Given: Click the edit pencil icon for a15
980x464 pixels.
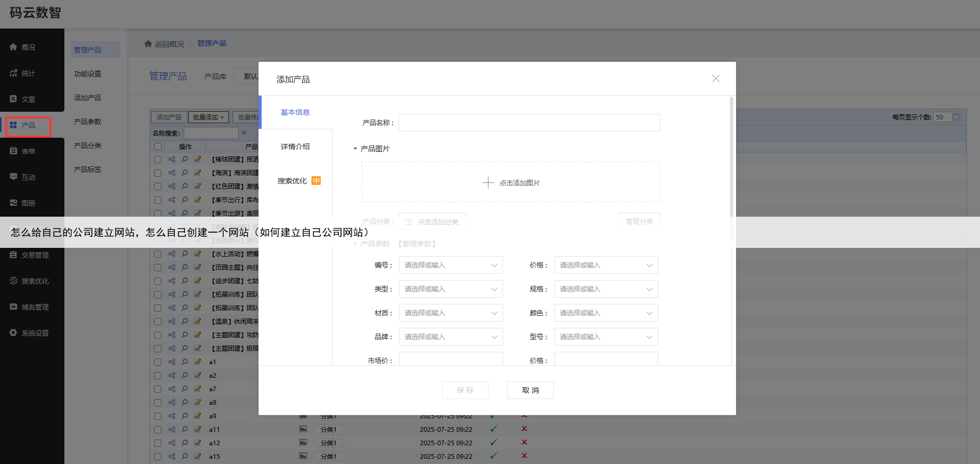Looking at the screenshot, I should 198,456.
